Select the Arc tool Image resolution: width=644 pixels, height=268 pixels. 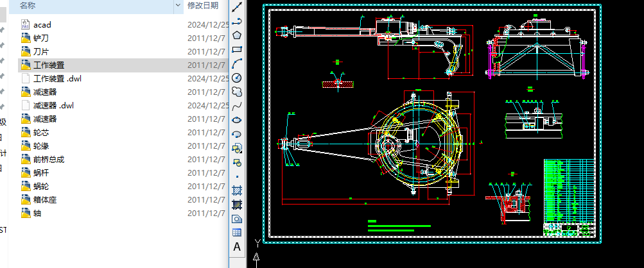(237, 63)
